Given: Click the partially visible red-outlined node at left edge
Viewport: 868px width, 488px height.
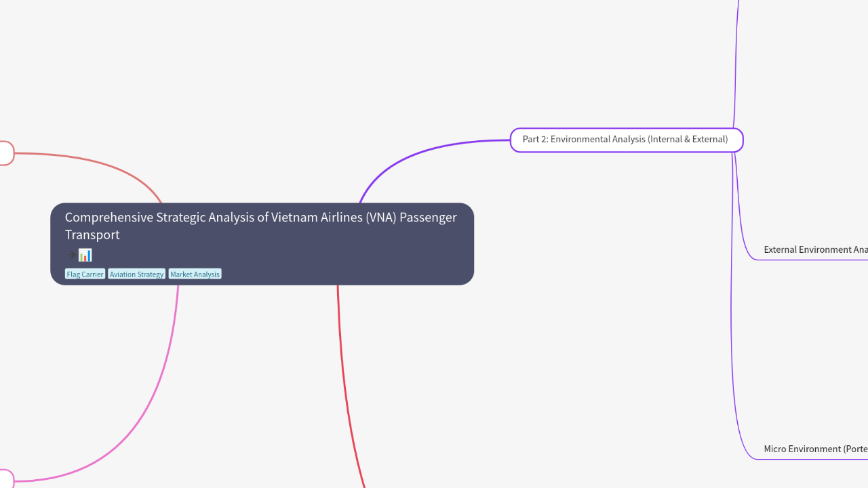Looking at the screenshot, I should click(x=5, y=153).
